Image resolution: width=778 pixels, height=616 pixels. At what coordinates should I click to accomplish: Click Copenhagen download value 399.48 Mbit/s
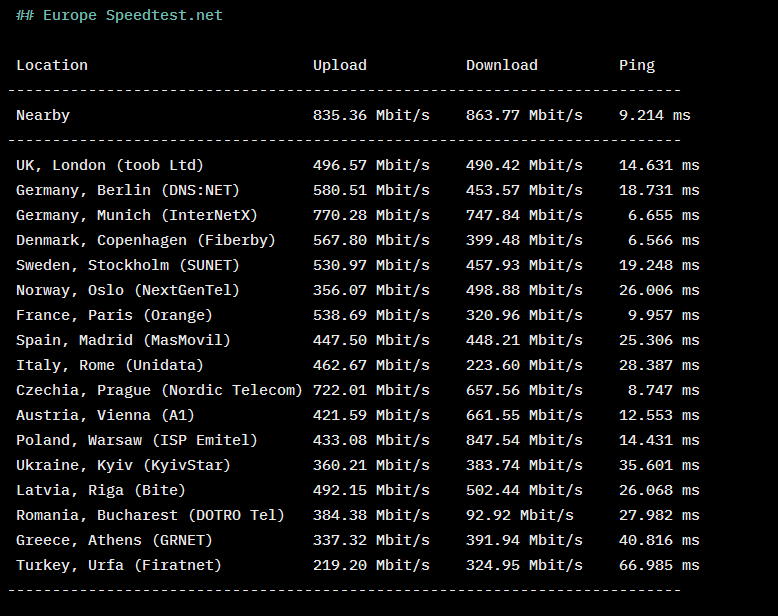click(524, 240)
